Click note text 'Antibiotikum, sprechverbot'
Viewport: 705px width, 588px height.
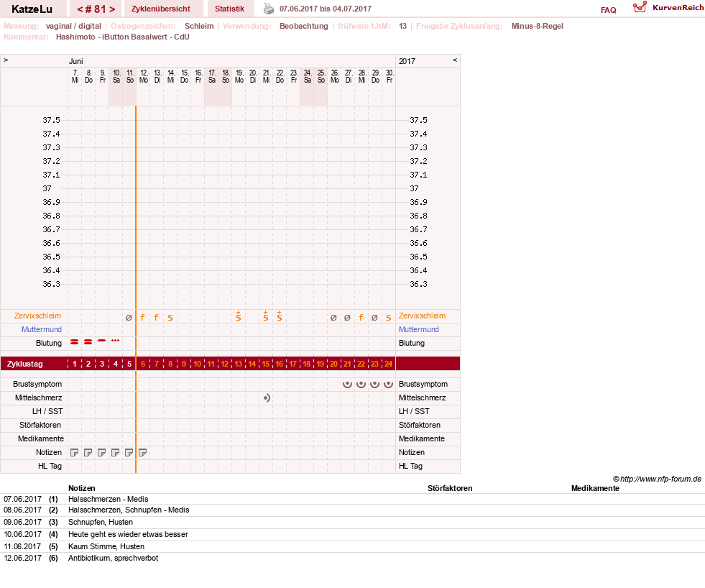(114, 558)
